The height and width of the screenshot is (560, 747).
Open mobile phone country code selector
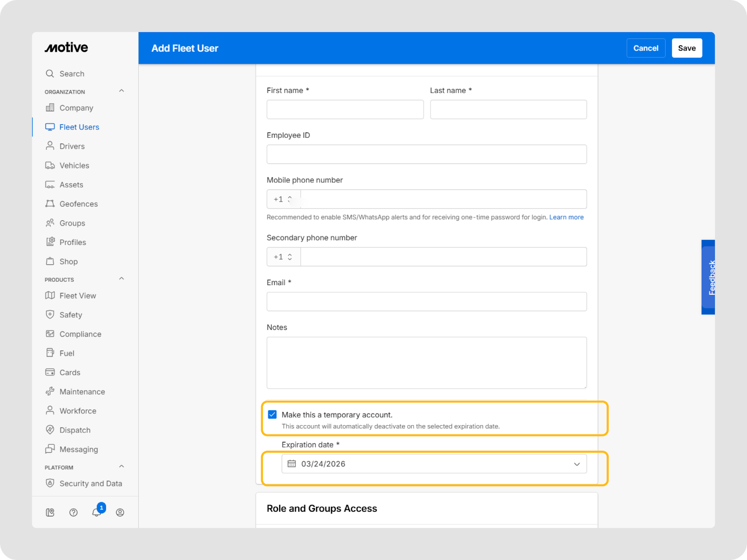pyautogui.click(x=283, y=199)
